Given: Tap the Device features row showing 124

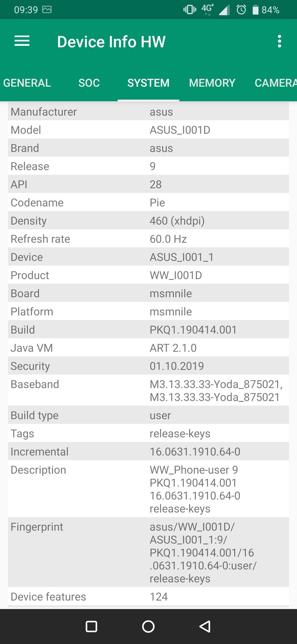Looking at the screenshot, I should (148, 597).
